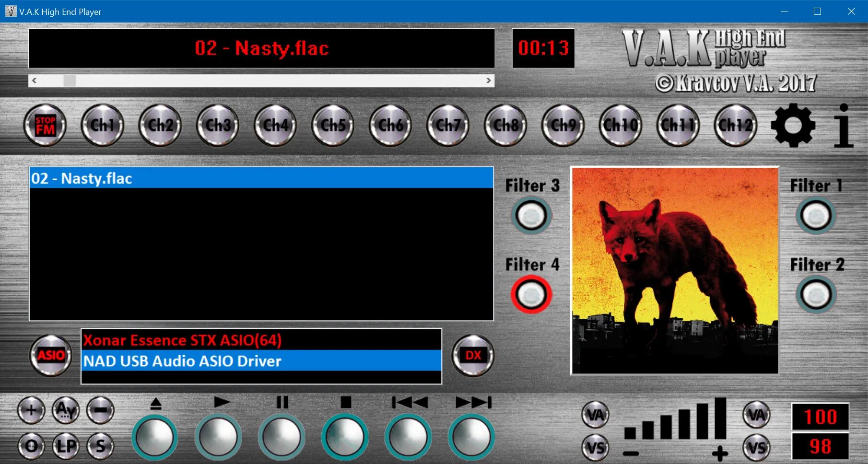868x464 pixels.
Task: Click the seek bar left arrow
Action: pyautogui.click(x=34, y=81)
